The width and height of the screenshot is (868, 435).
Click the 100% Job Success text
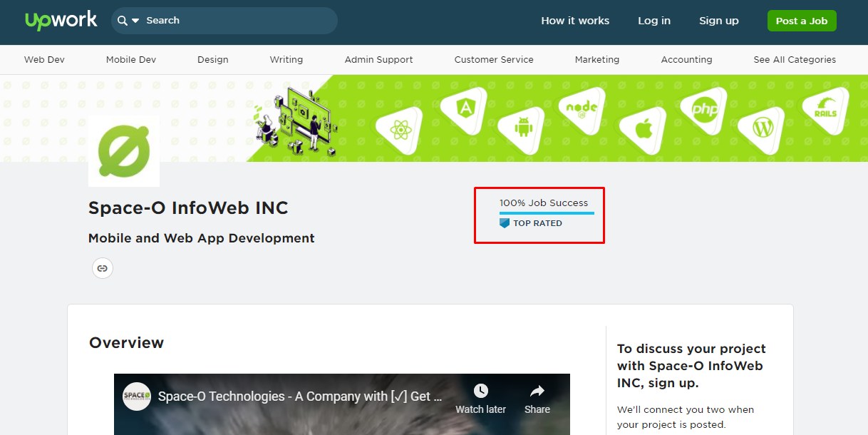pos(544,203)
